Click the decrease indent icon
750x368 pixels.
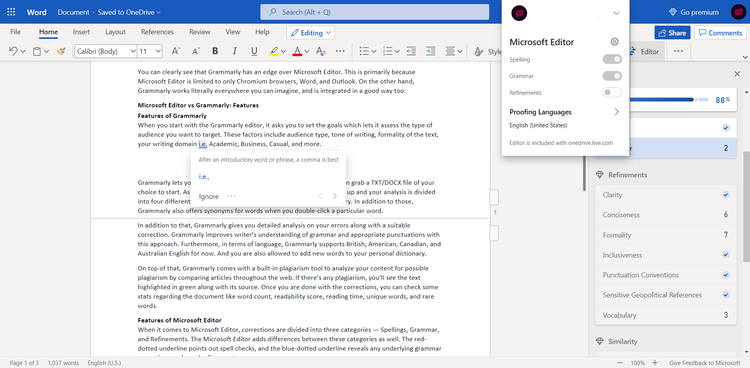(411, 51)
